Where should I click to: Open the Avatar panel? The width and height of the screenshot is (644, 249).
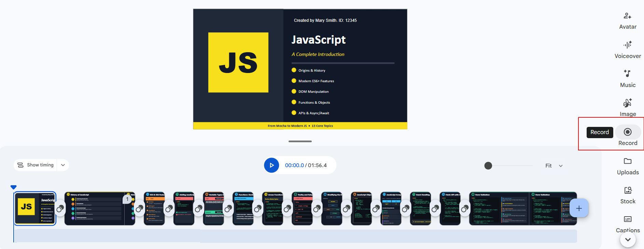[628, 20]
